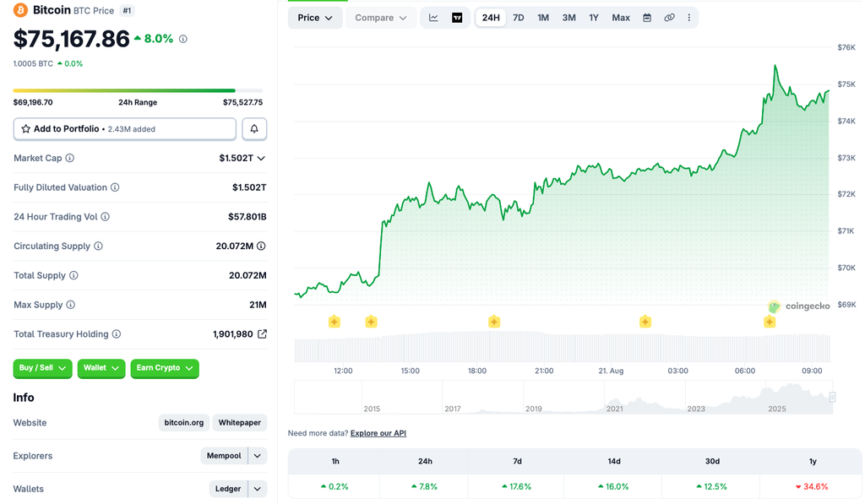Click the 14d 16.0% change value
Image resolution: width=865 pixels, height=504 pixels.
[614, 487]
